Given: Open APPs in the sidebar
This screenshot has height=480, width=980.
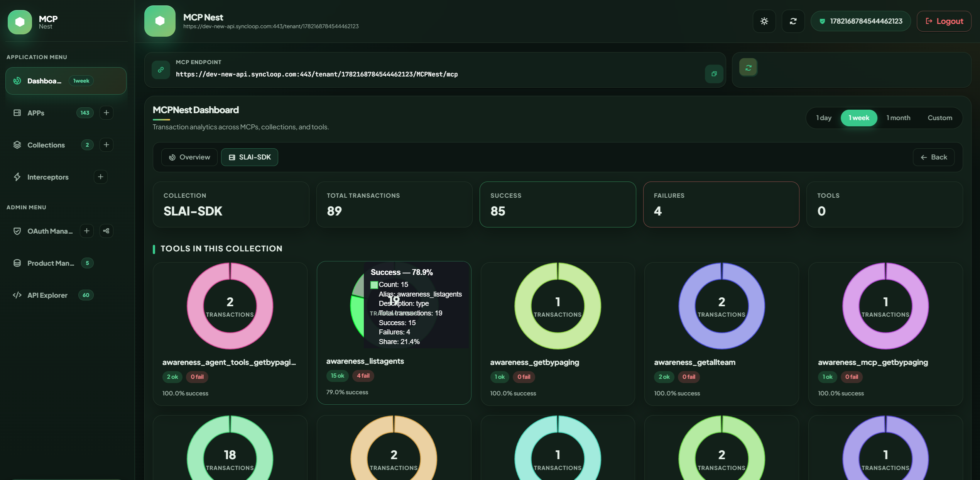Looking at the screenshot, I should (35, 113).
